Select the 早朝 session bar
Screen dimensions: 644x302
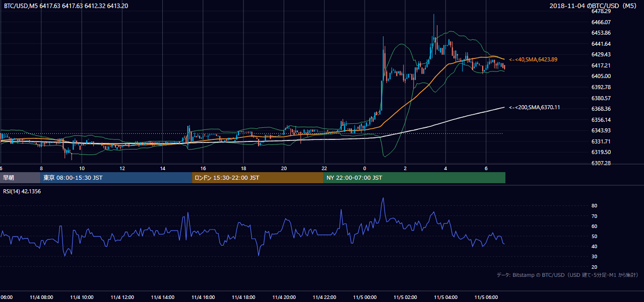tap(20, 178)
